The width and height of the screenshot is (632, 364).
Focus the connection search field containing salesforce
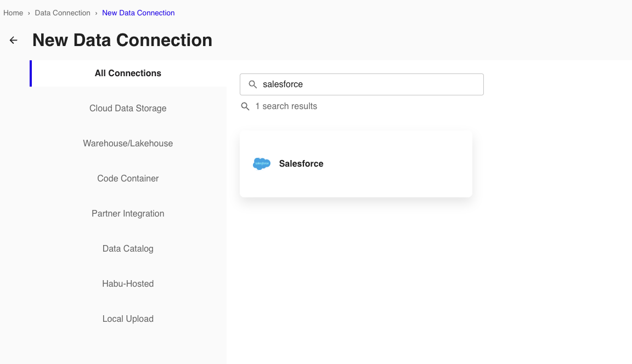point(368,84)
